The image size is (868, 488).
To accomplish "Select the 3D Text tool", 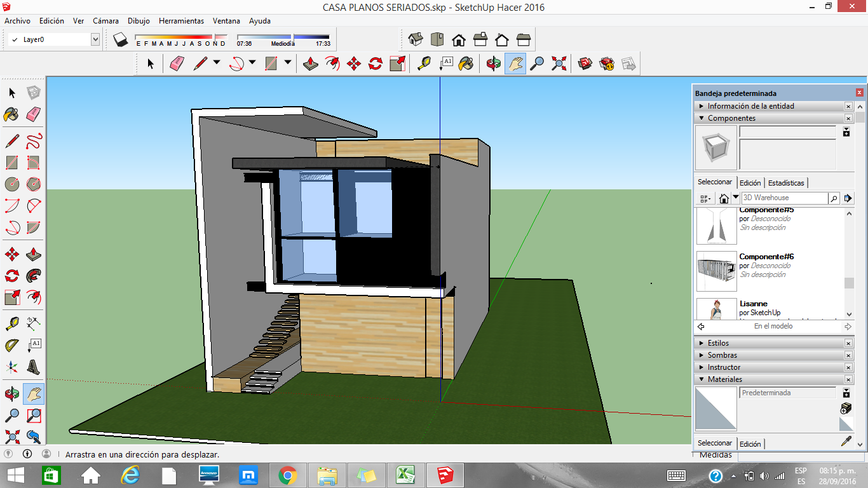I will click(x=34, y=367).
